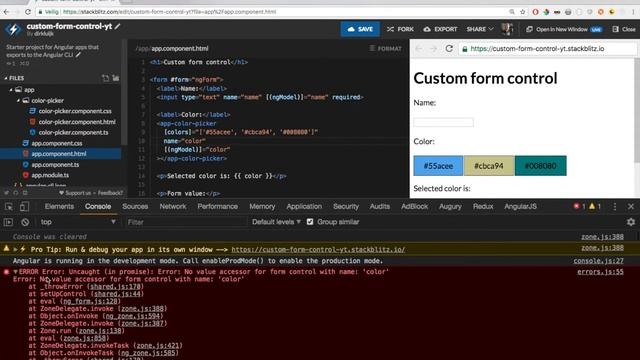Switch to the Performance tab
Viewport: 640px width, 360px height.
coord(218,207)
